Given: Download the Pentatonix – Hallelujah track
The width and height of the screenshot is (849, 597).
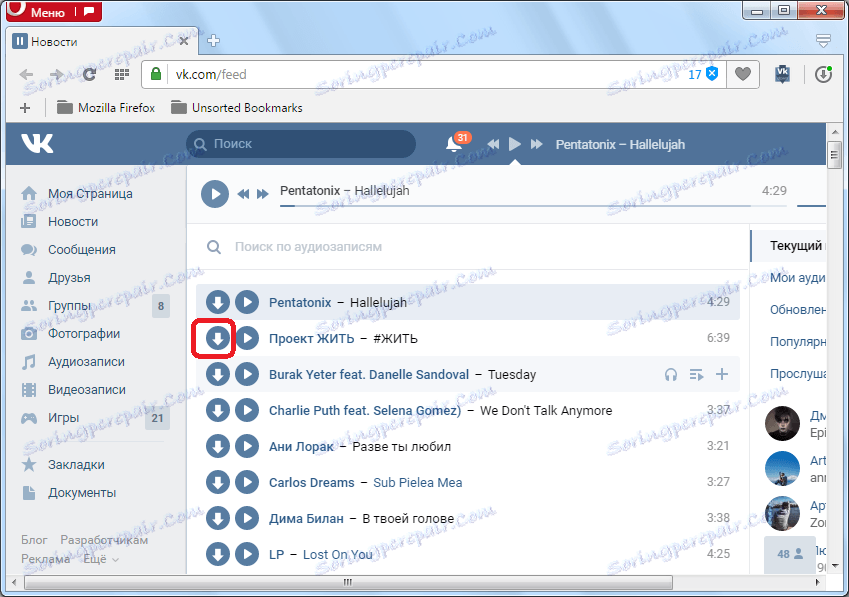Looking at the screenshot, I should (218, 301).
